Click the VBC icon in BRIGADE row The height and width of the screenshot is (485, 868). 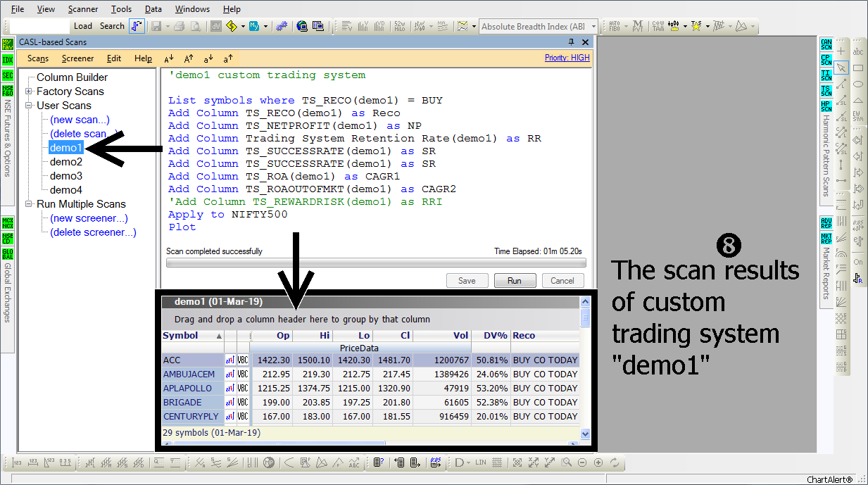pyautogui.click(x=243, y=403)
